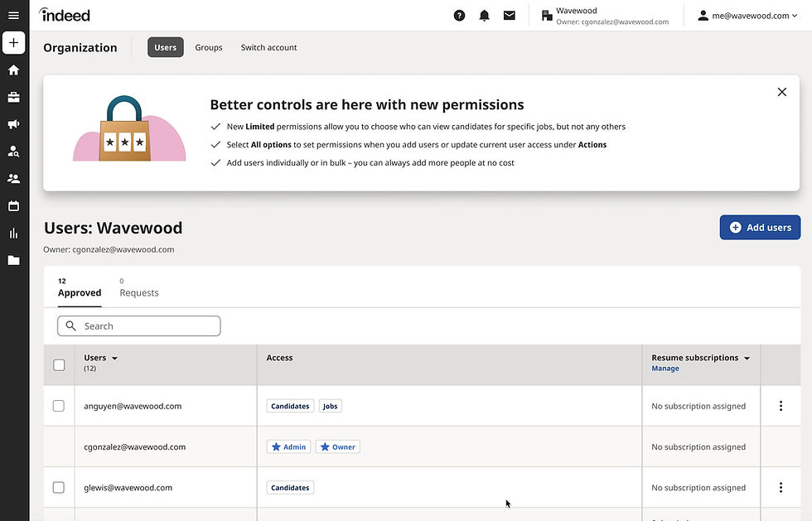
Task: Click the padlock banner illustration
Action: coord(129,129)
